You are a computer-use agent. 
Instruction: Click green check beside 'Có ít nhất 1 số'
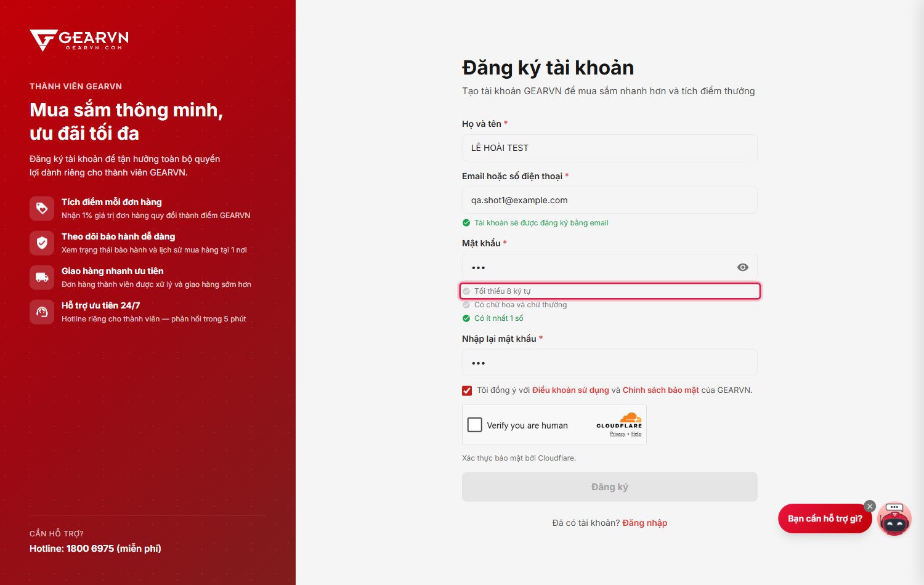466,318
